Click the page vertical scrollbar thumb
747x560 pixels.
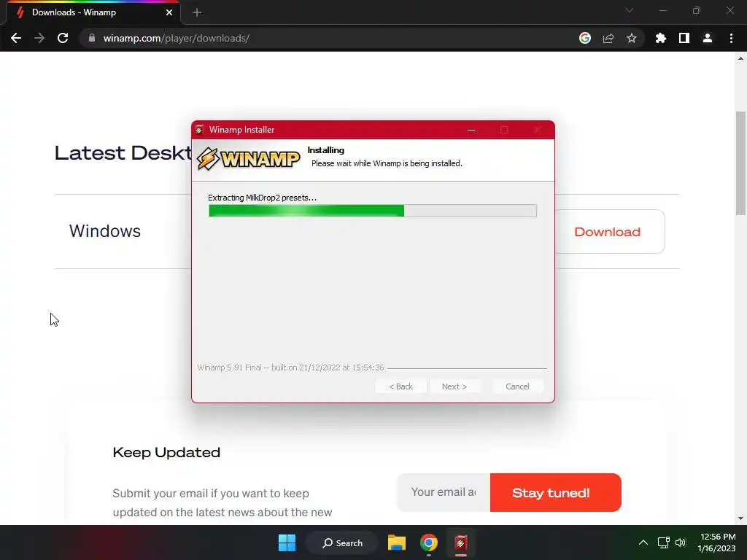[x=740, y=163]
